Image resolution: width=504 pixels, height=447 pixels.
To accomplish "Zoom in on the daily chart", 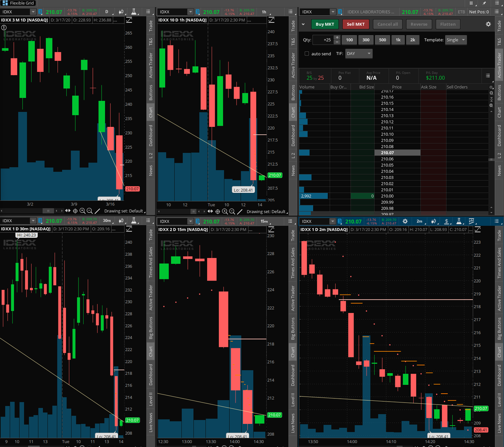I will pyautogui.click(x=82, y=211).
